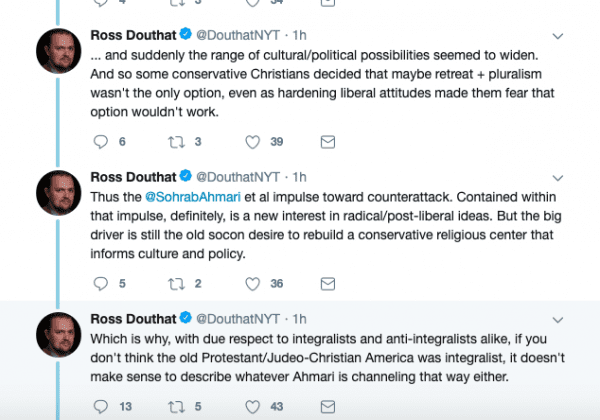
Task: Like the tweet with 36 likes
Action: click(x=253, y=283)
